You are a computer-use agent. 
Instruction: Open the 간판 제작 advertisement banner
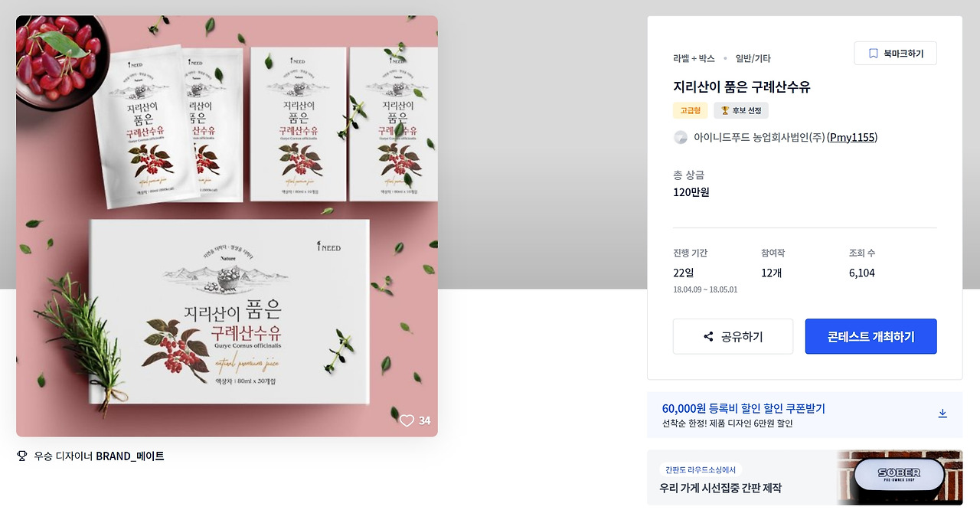805,478
